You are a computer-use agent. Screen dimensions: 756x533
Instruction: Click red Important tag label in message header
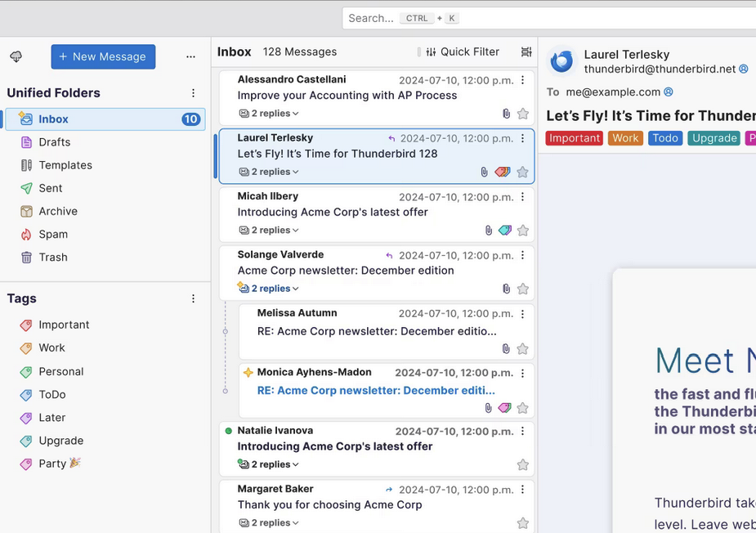(575, 138)
